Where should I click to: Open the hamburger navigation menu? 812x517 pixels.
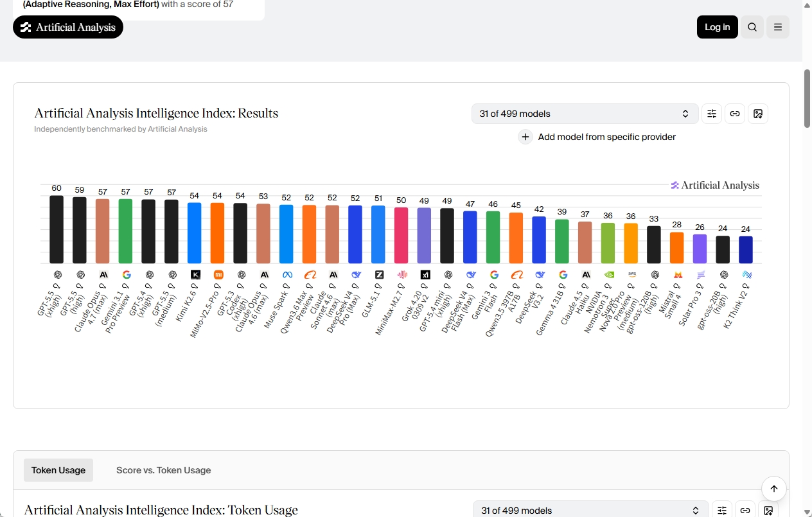click(778, 27)
